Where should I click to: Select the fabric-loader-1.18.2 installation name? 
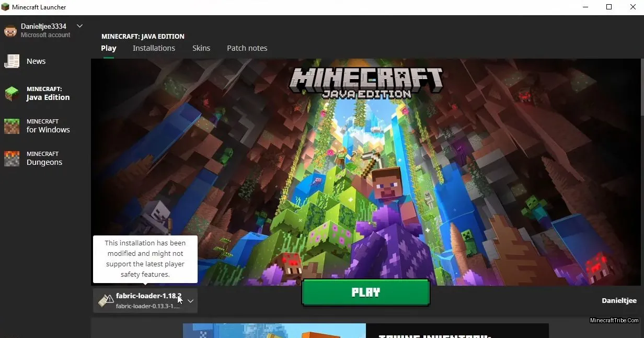click(x=148, y=296)
